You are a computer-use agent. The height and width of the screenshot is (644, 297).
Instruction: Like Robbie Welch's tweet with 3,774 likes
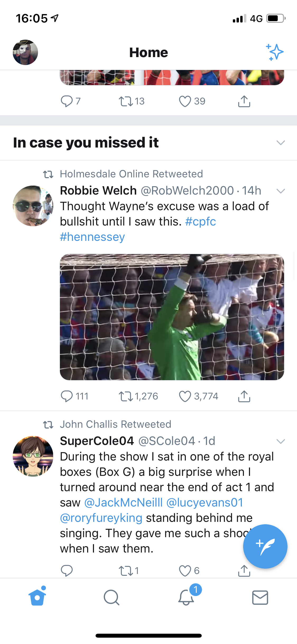click(185, 396)
